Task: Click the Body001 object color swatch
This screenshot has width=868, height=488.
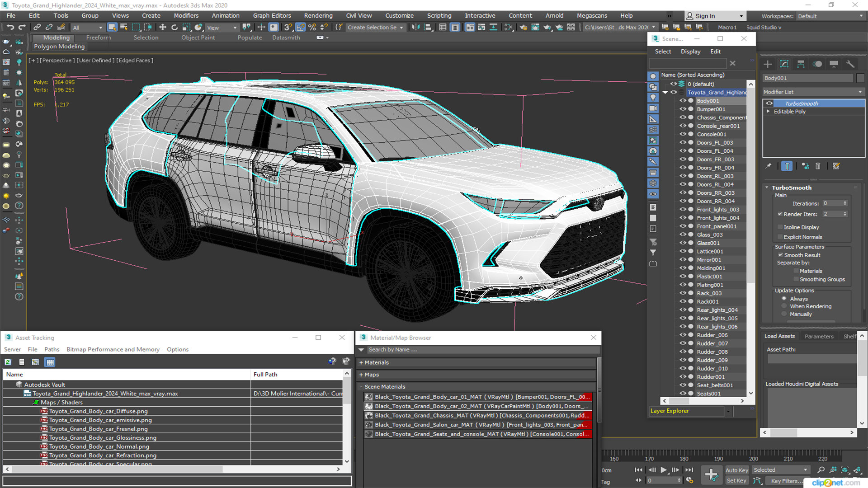Action: click(860, 78)
